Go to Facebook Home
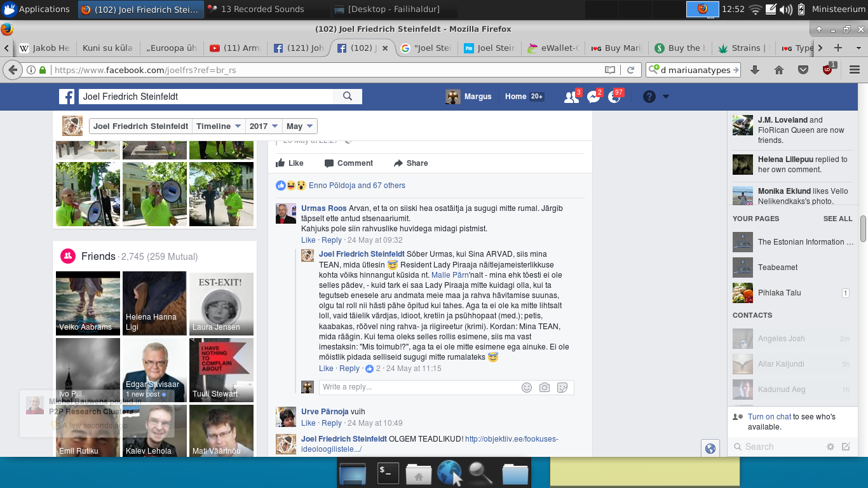 click(x=515, y=97)
